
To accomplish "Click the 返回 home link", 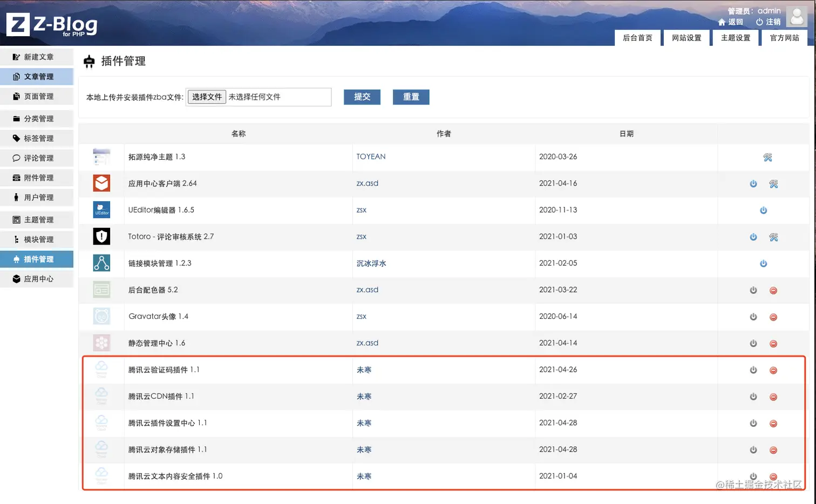I will pos(731,22).
